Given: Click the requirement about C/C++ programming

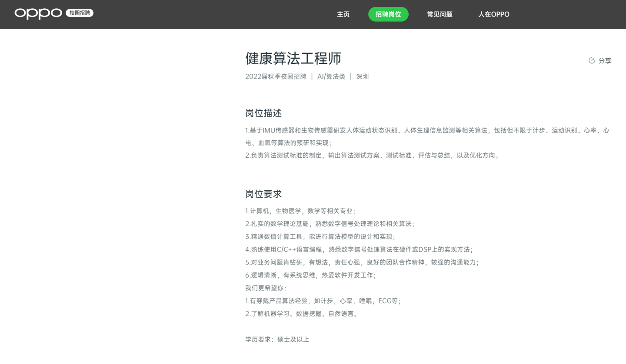Looking at the screenshot, I should (359, 249).
